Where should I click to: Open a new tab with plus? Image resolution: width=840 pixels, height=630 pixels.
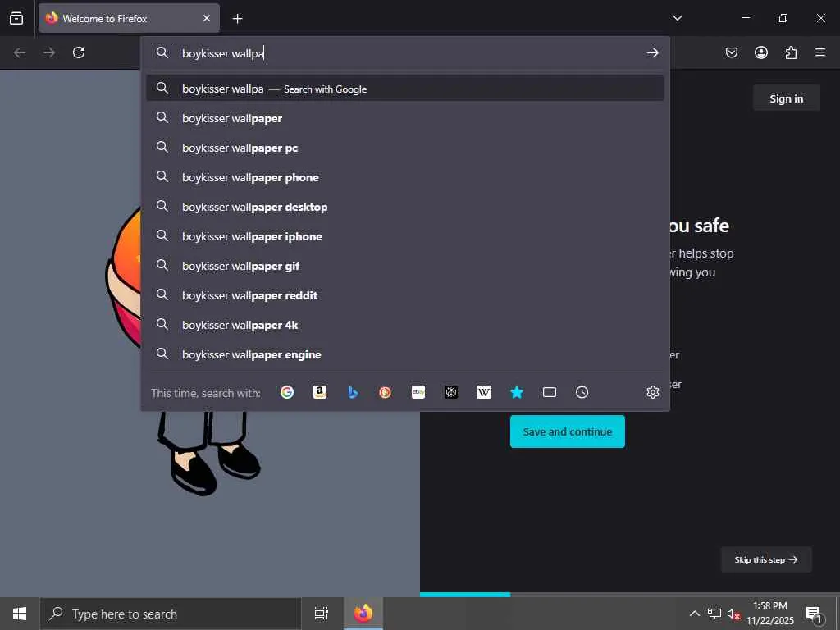[x=237, y=19]
